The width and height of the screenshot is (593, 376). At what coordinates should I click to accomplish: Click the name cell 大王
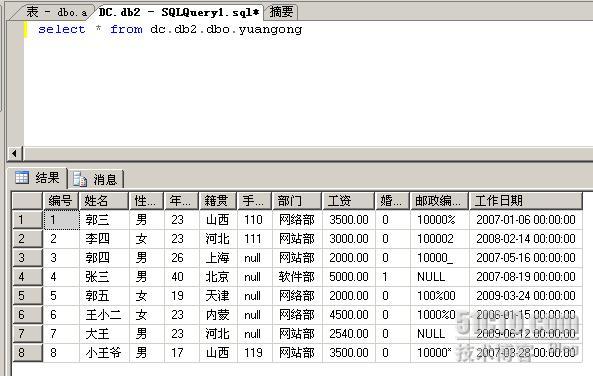pyautogui.click(x=104, y=334)
